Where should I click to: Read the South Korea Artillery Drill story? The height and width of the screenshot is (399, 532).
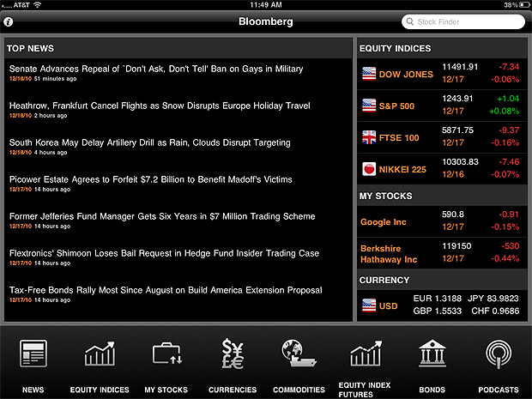149,142
